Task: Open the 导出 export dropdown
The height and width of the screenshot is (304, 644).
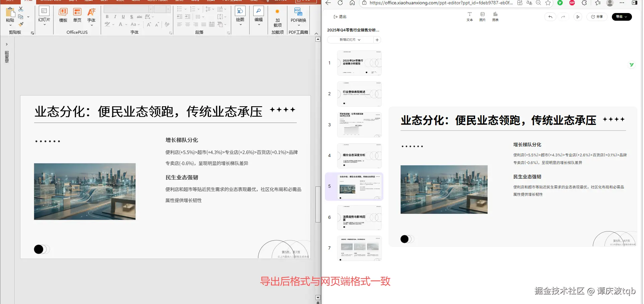Action: tap(622, 17)
